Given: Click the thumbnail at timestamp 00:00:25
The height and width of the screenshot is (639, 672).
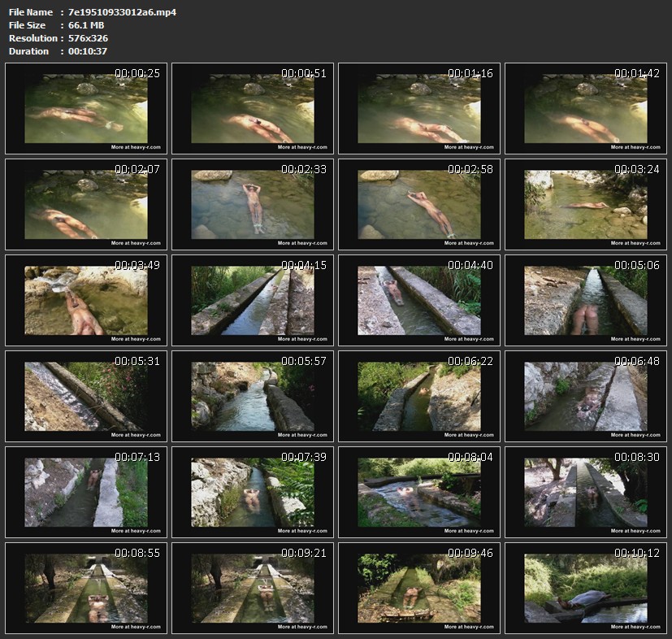Looking at the screenshot, I should pyautogui.click(x=86, y=109).
